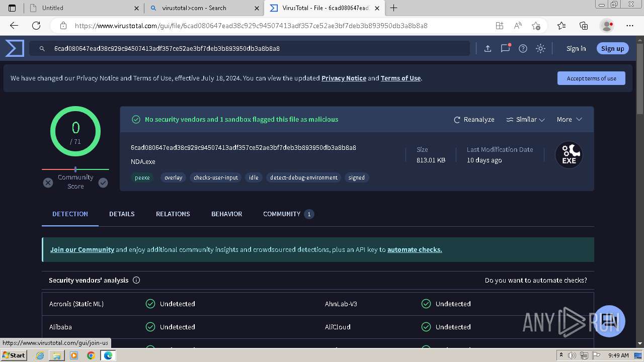Click the detect-debug-environment tag
The image size is (644, 362).
click(x=304, y=177)
